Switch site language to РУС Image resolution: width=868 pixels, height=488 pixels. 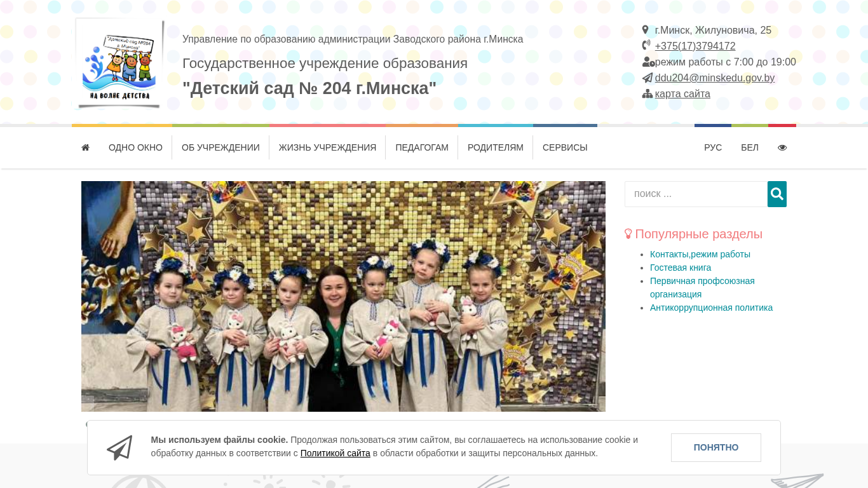(x=713, y=147)
